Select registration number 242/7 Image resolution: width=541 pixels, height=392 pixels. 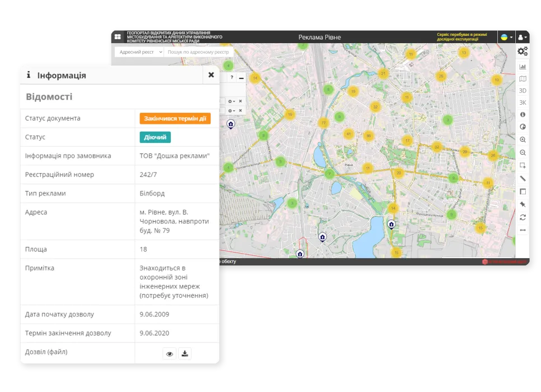click(x=148, y=175)
